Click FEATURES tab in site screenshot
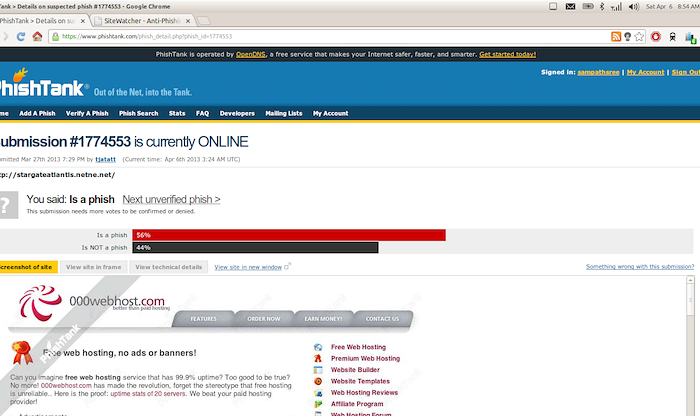This screenshot has height=416, width=700. point(204,319)
